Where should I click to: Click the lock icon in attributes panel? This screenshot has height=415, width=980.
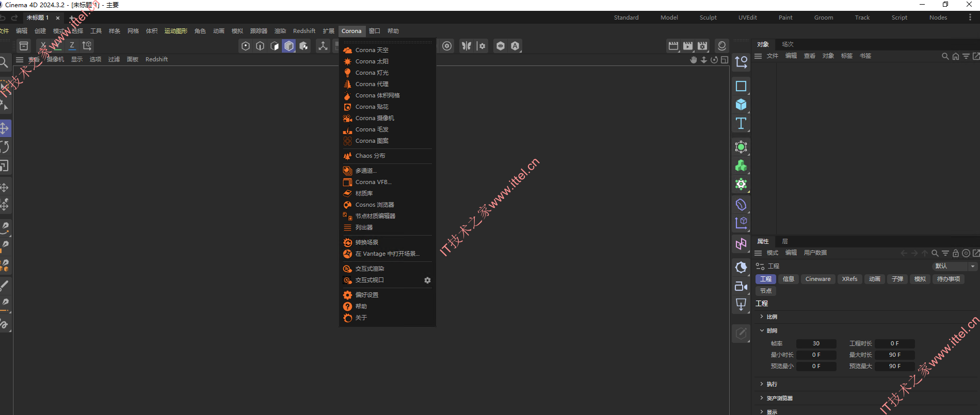click(956, 253)
